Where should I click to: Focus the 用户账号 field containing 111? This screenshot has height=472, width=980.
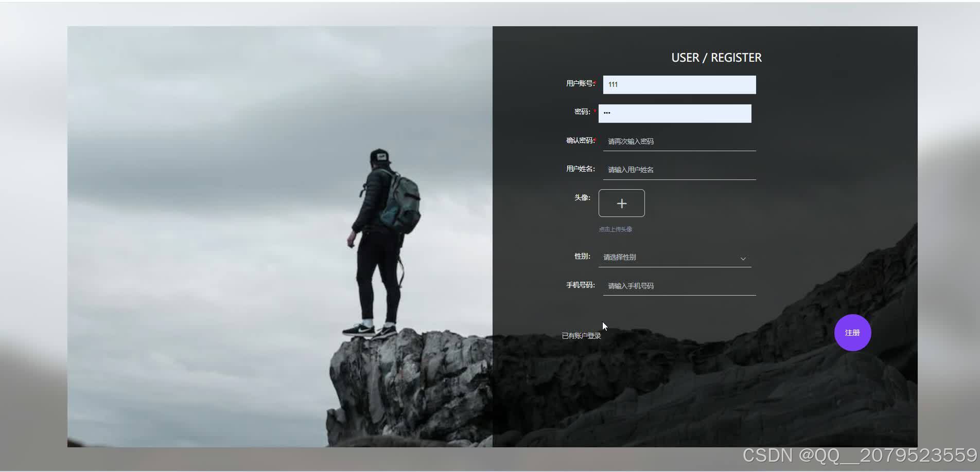point(679,85)
